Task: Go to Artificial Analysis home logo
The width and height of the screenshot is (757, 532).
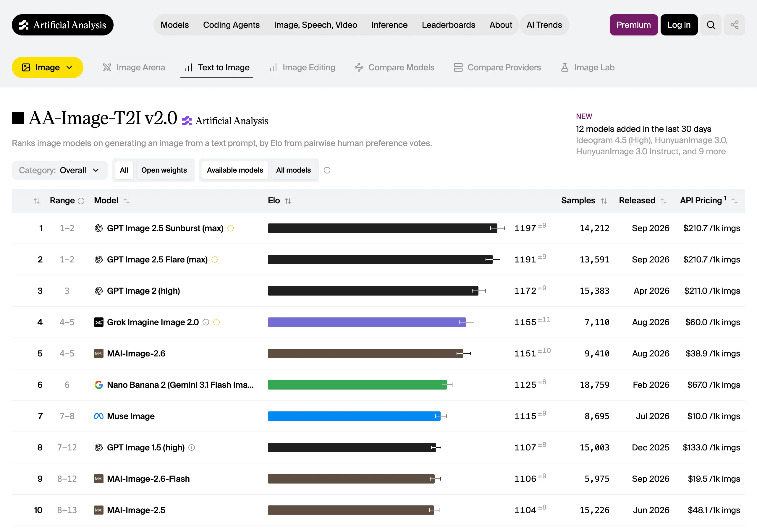Action: [63, 25]
